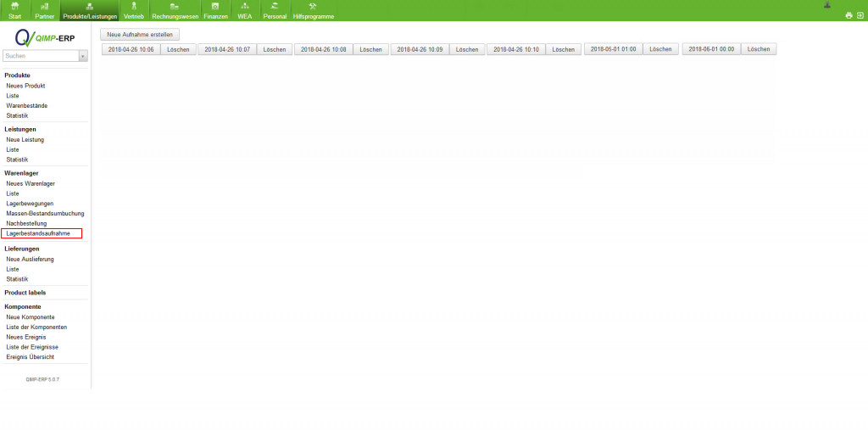This screenshot has height=431, width=868.
Task: Open the 2018-04-26 10:09 inventory record
Action: click(x=420, y=49)
